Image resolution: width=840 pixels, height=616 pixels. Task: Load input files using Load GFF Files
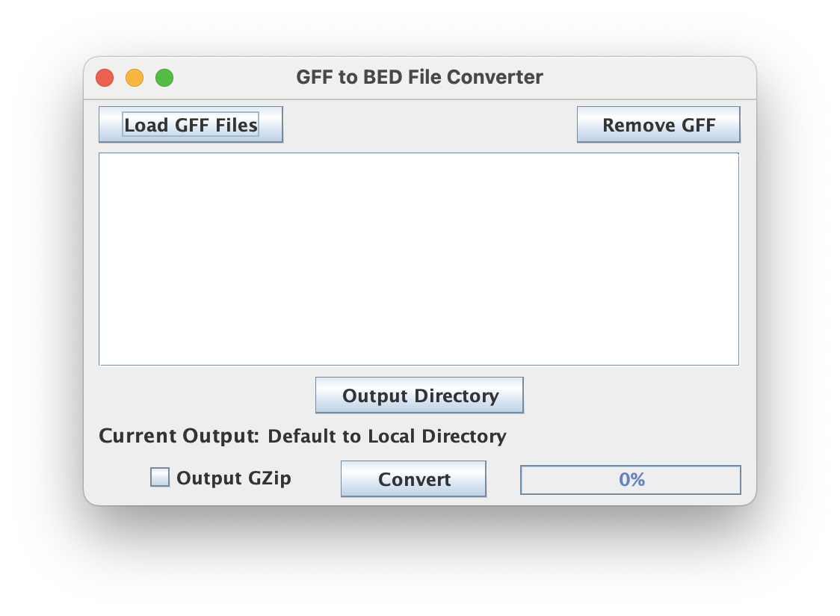coord(191,124)
